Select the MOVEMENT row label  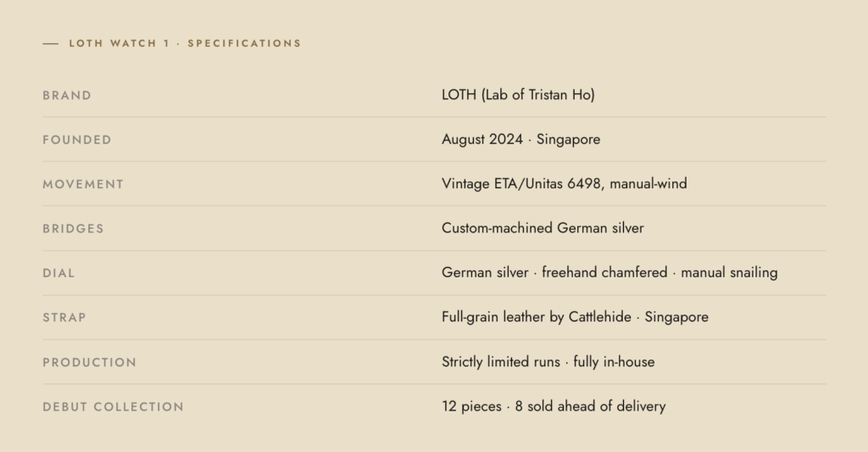(x=83, y=184)
